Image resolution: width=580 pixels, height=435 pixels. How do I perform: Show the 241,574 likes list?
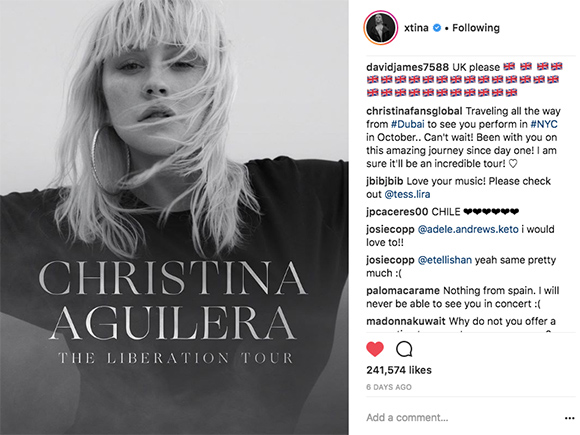(399, 370)
